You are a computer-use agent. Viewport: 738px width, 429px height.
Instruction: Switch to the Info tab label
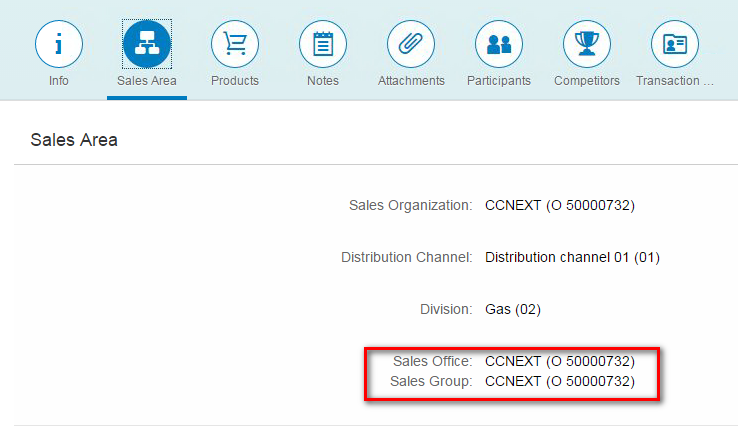(x=59, y=81)
